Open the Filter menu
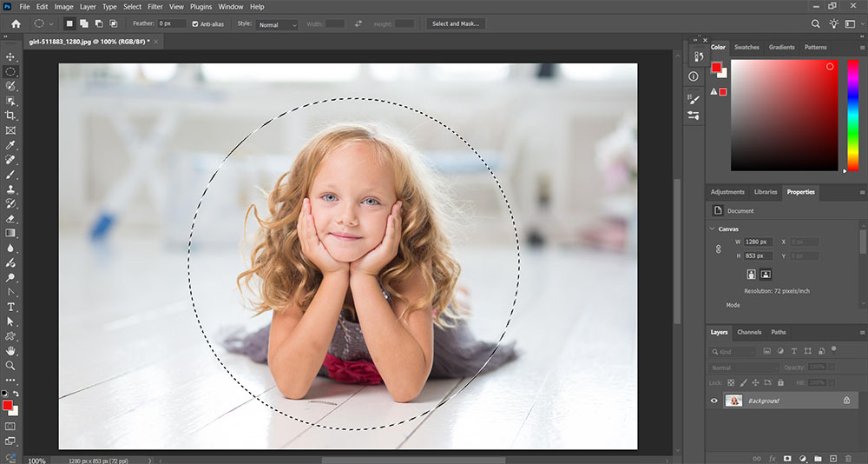The height and width of the screenshot is (464, 868). (x=155, y=6)
